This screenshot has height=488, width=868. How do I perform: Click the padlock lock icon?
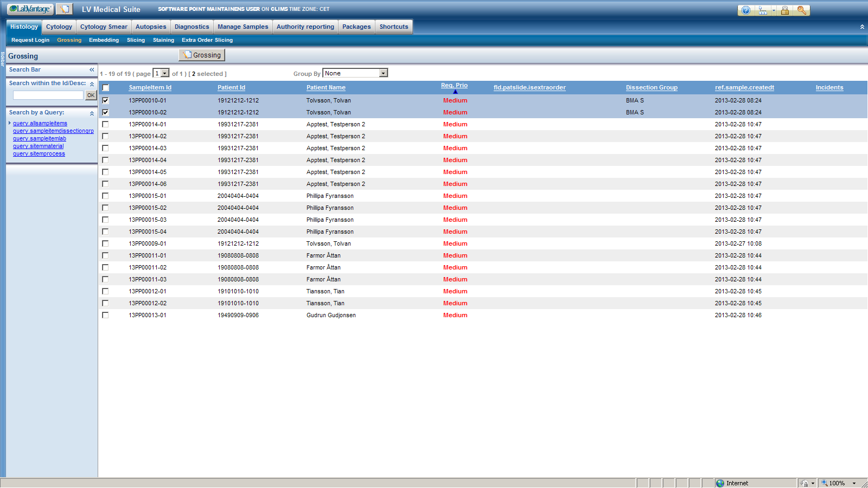(784, 10)
